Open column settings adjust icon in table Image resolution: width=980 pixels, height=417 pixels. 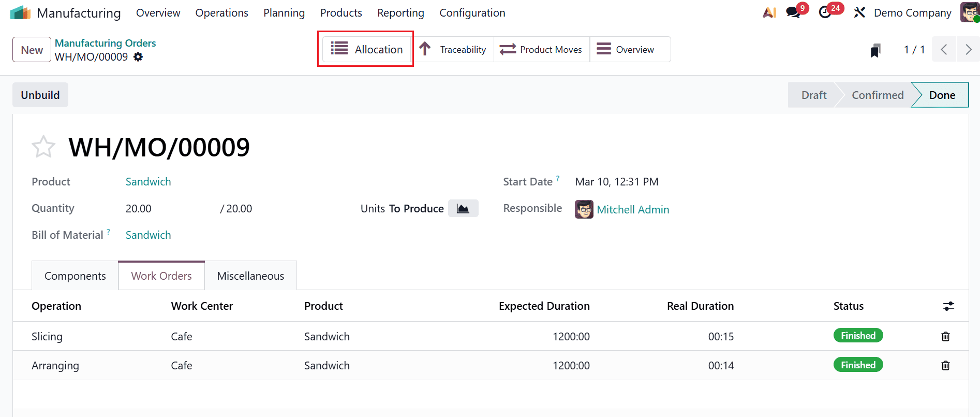click(x=948, y=306)
